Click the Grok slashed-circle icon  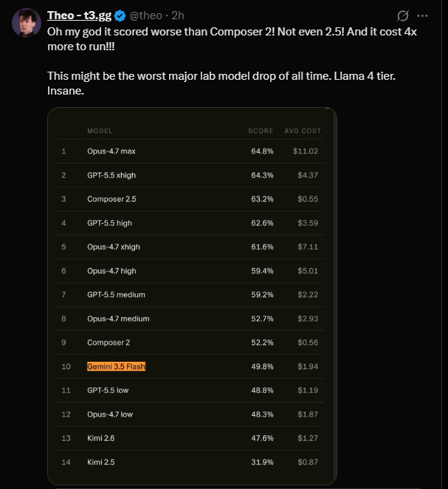pos(402,16)
